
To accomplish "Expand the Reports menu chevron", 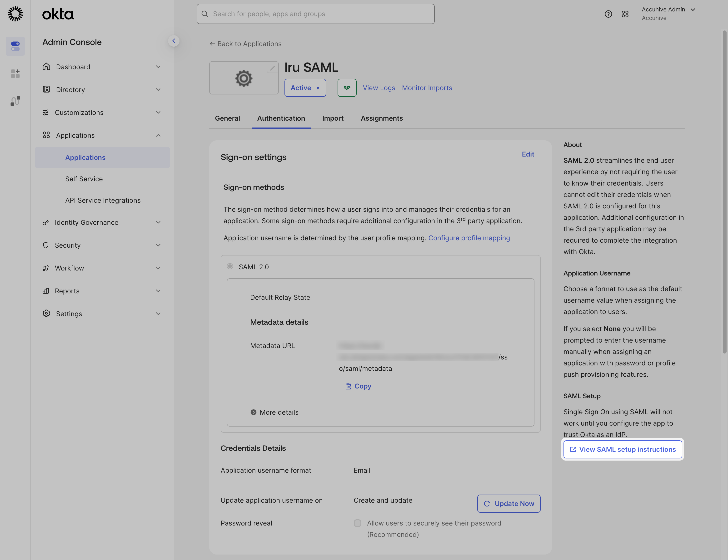I will (x=158, y=291).
